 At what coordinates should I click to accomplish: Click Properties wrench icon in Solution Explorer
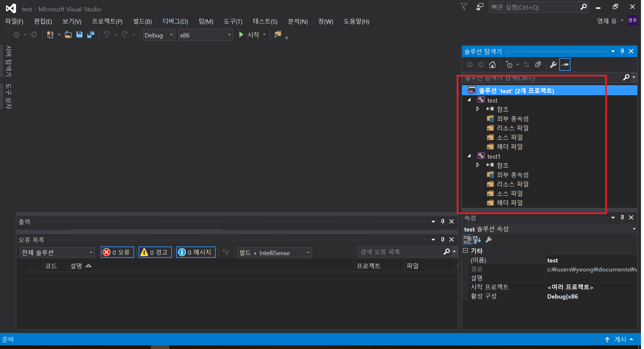[553, 65]
